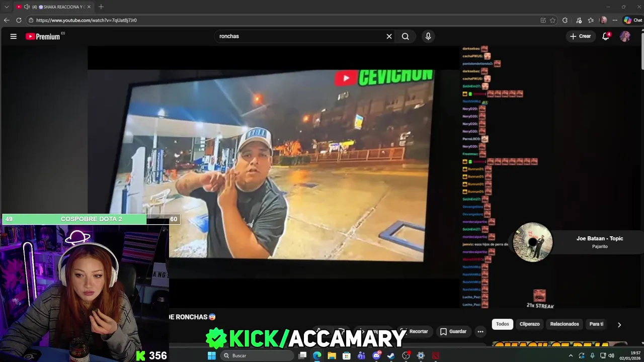Open Microsoft Edge from the taskbar
Image resolution: width=644 pixels, height=362 pixels.
317,355
